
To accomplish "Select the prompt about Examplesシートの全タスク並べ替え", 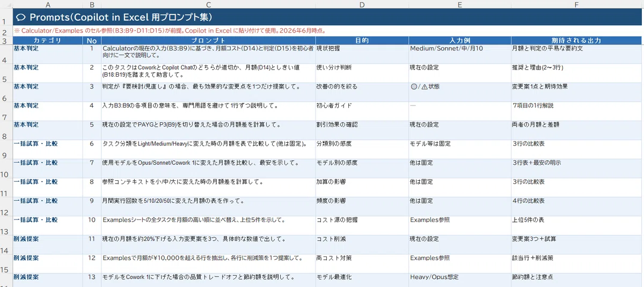I will [208, 226].
